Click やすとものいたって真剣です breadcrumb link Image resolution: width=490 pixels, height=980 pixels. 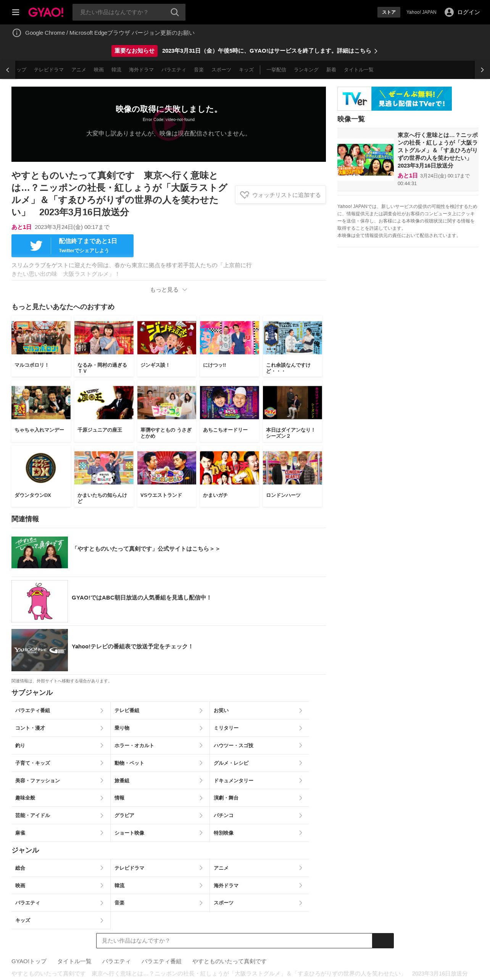coord(229,961)
